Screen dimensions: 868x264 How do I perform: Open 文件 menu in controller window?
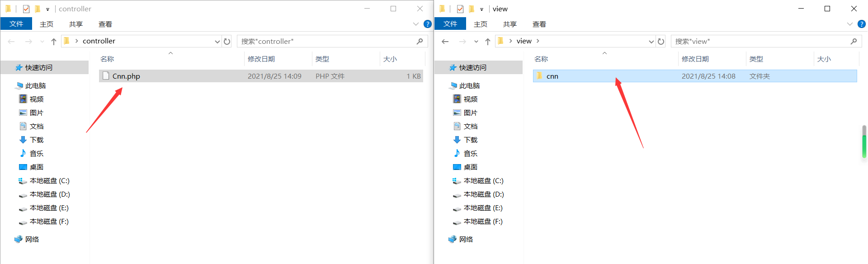(16, 24)
